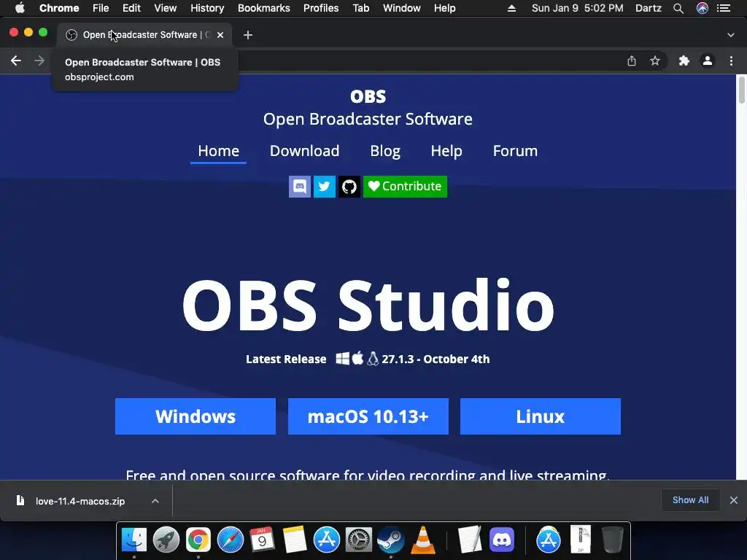Open the OBS Discord server icon

coord(300,186)
